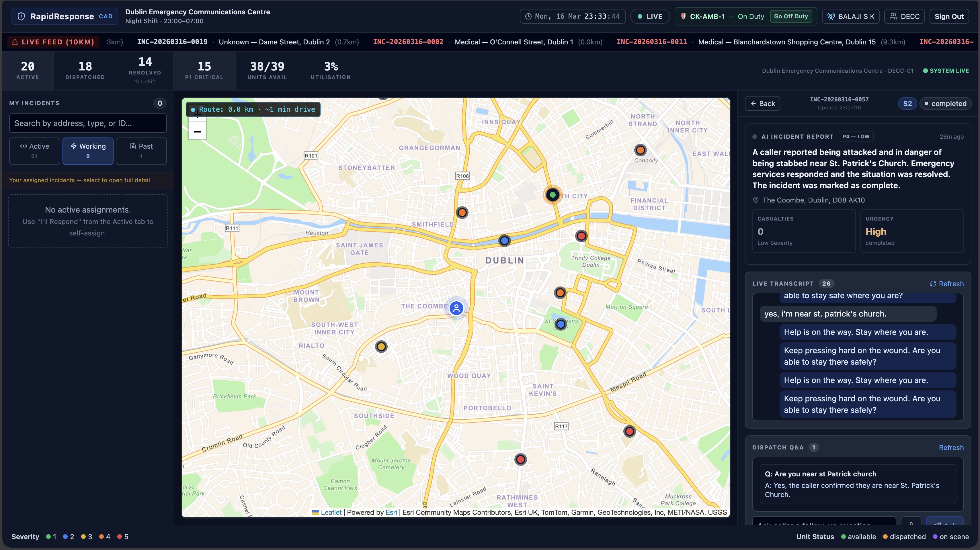
Task: Switch to the Past incidents tab
Action: pos(141,150)
